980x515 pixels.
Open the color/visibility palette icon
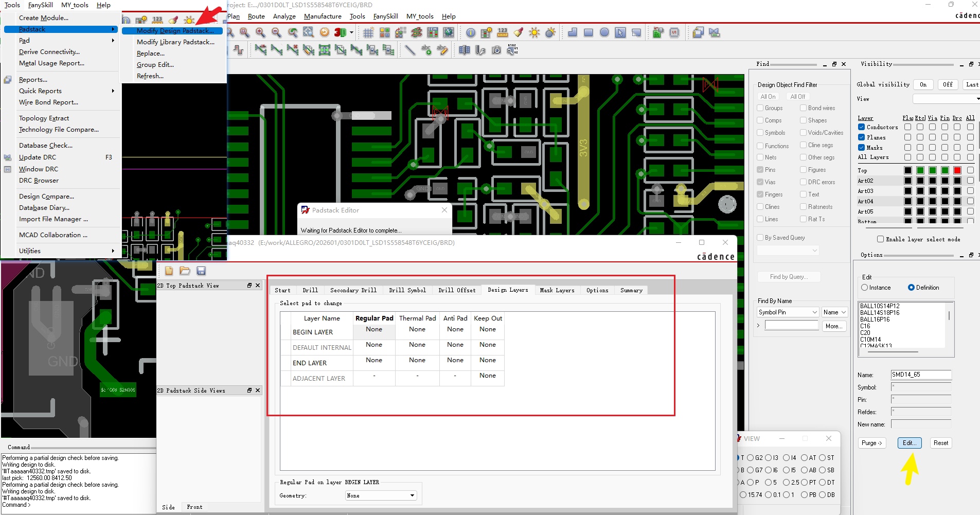385,33
